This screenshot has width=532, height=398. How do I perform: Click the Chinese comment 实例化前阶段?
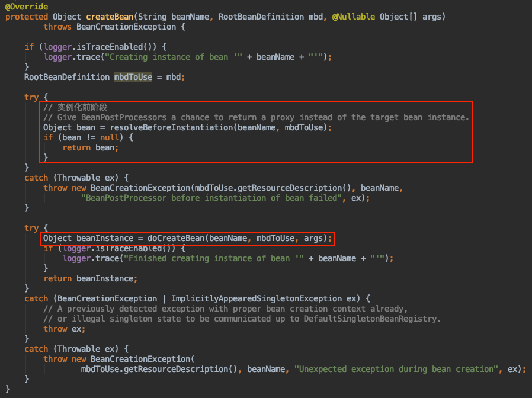click(x=82, y=107)
